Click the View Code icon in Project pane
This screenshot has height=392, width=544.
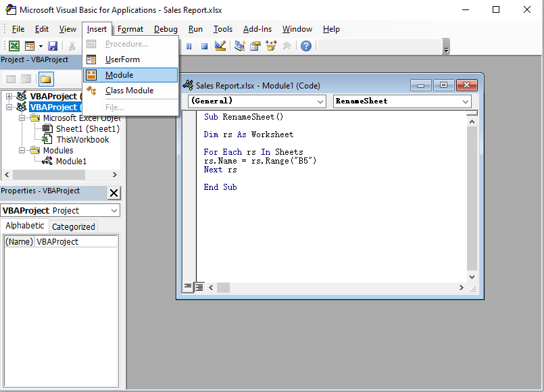coord(11,79)
